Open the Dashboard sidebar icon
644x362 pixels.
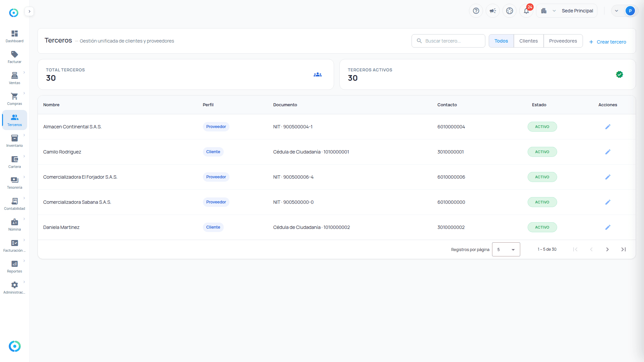(14, 34)
